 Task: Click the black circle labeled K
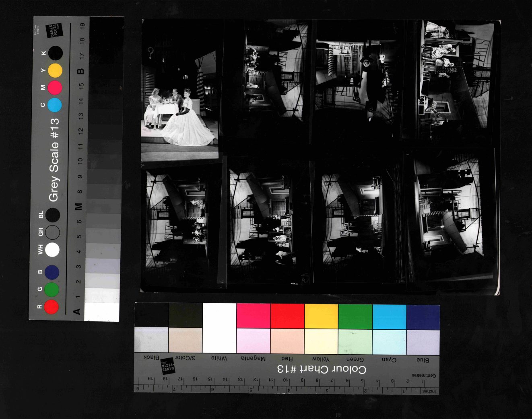pyautogui.click(x=56, y=53)
